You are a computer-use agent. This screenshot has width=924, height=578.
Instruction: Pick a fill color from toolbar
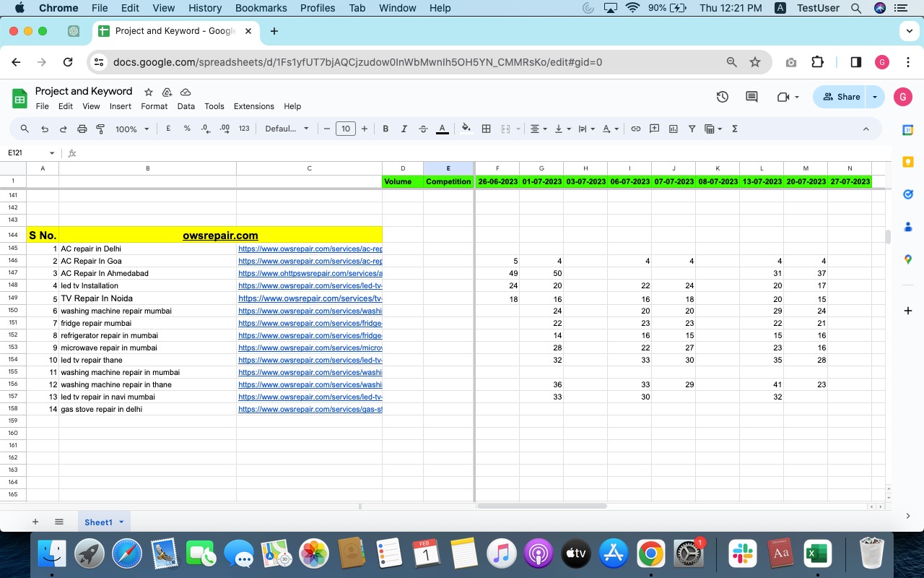tap(466, 129)
